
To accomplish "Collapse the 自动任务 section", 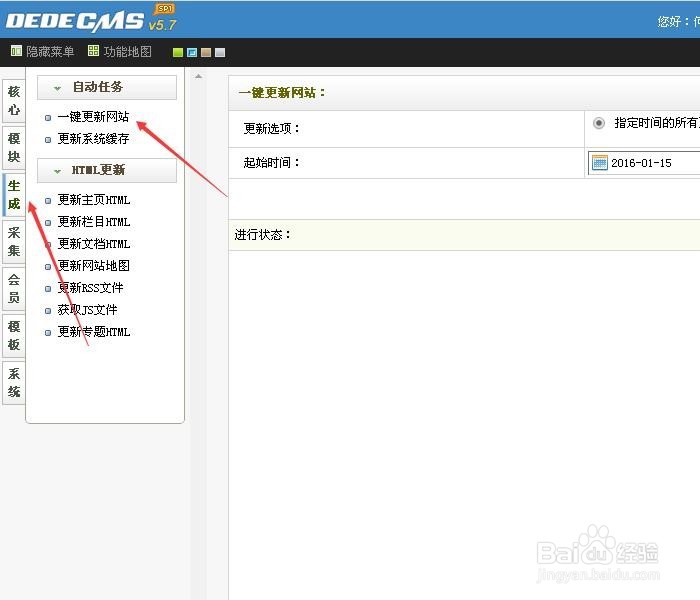I will coord(107,87).
